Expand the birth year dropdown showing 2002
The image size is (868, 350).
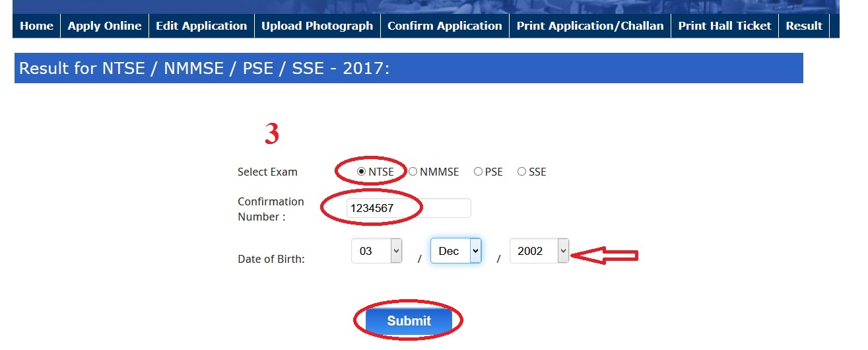539,251
